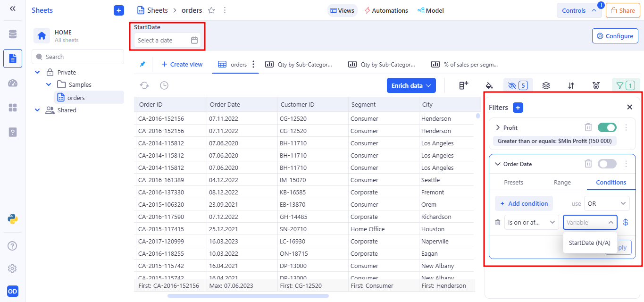
Task: Open the add column icon
Action: point(463,85)
